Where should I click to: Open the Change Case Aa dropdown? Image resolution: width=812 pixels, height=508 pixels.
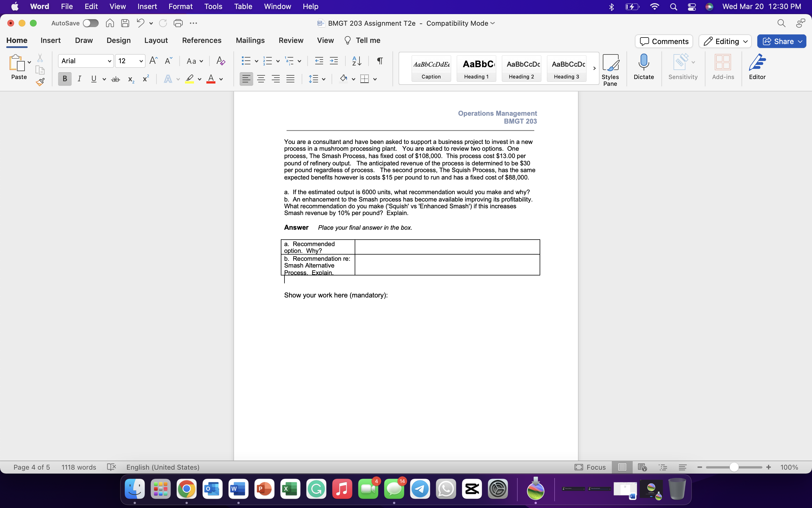[x=195, y=61]
